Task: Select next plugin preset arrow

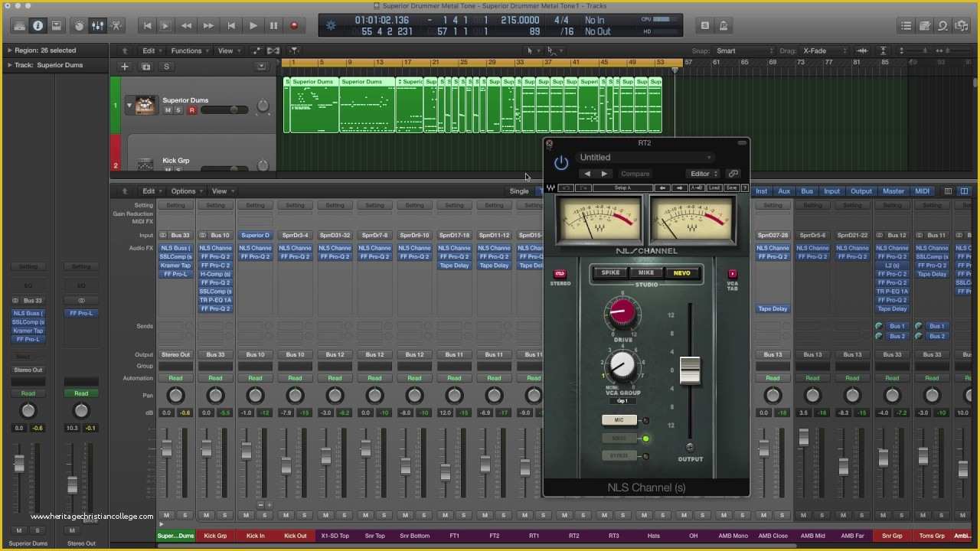Action: pos(604,174)
